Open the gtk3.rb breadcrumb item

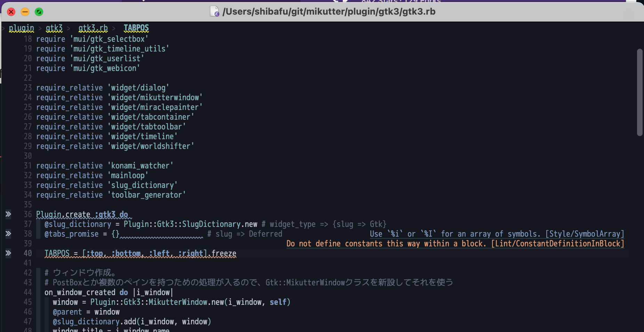click(93, 28)
